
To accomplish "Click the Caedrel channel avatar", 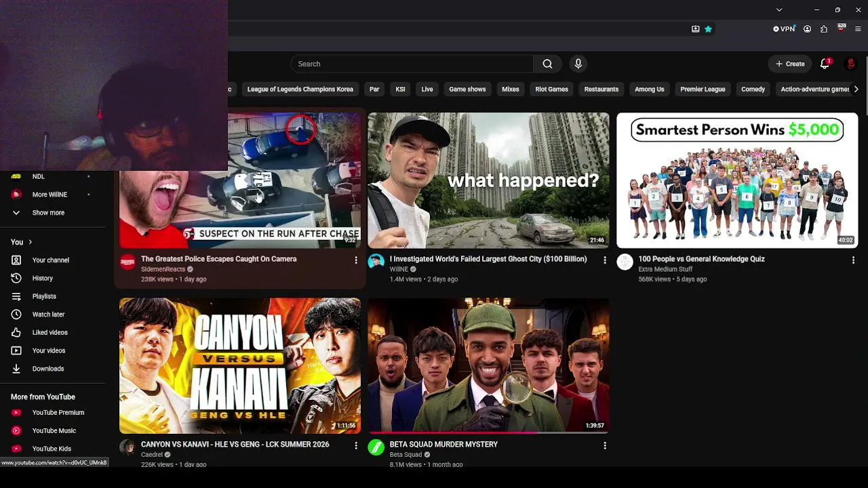I will point(127,447).
